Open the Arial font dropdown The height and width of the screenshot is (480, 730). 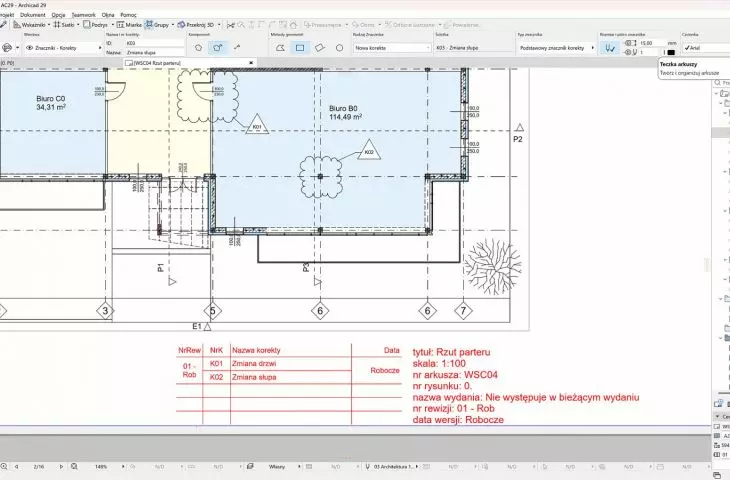706,48
